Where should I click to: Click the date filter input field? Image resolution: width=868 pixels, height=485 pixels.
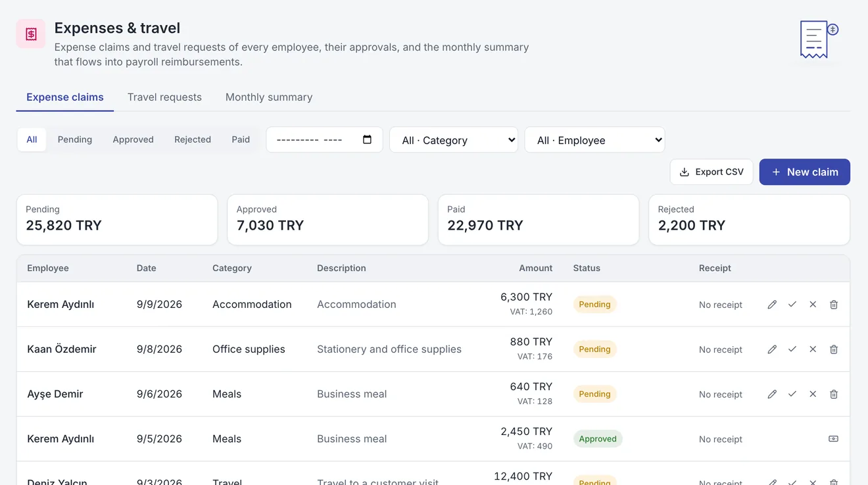coord(324,140)
